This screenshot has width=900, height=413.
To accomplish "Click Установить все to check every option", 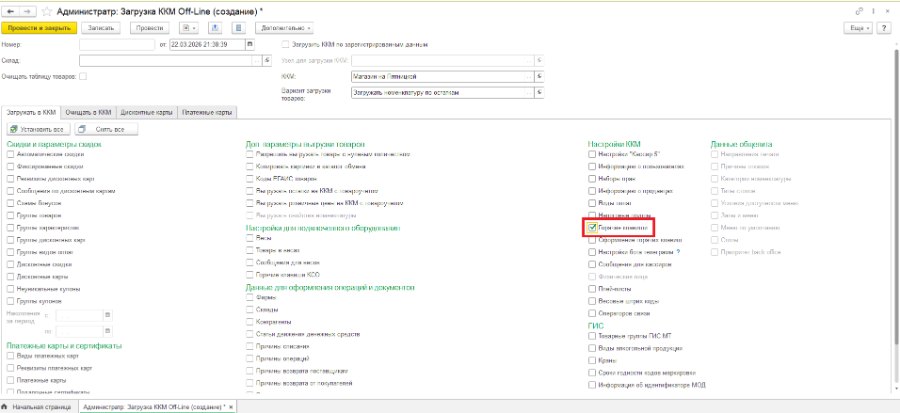I will click(40, 130).
